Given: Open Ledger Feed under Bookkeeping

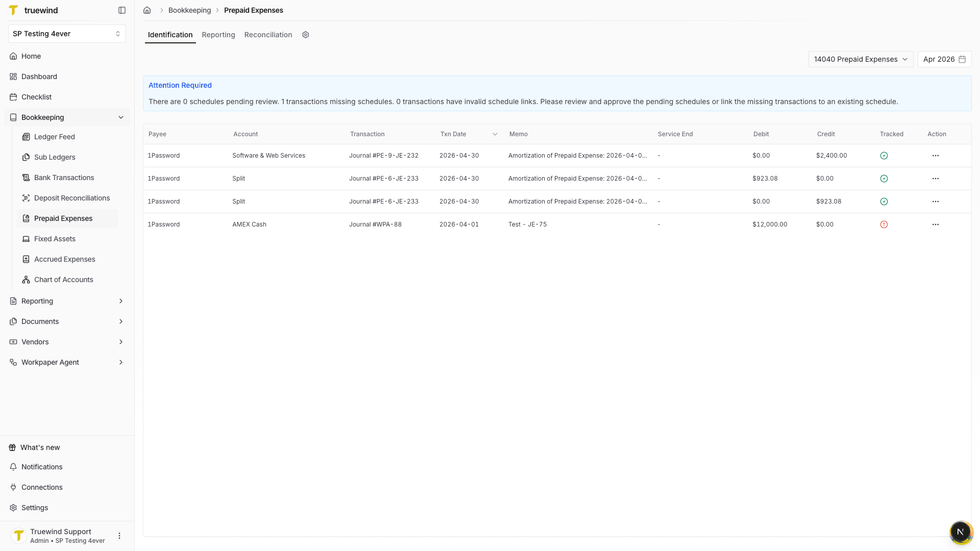Looking at the screenshot, I should [67, 137].
